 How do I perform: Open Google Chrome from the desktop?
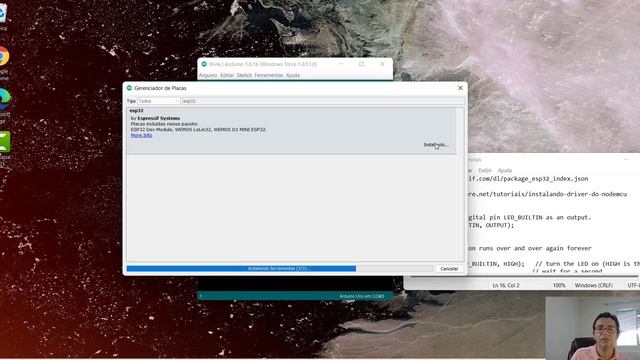point(3,56)
